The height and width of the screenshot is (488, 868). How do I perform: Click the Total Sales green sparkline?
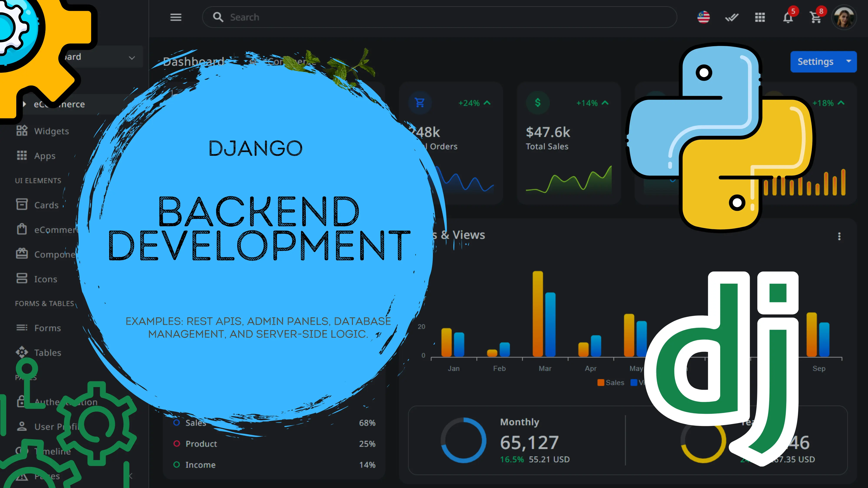569,180
